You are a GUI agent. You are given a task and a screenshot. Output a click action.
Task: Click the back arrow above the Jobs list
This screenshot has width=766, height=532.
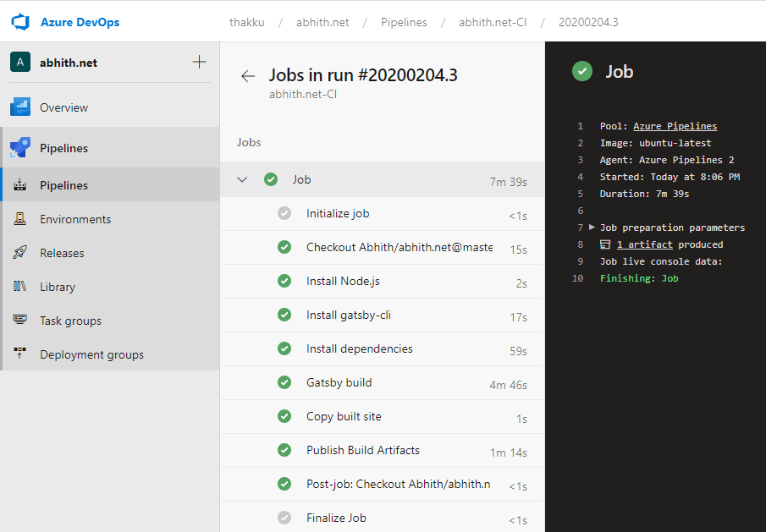(x=247, y=75)
